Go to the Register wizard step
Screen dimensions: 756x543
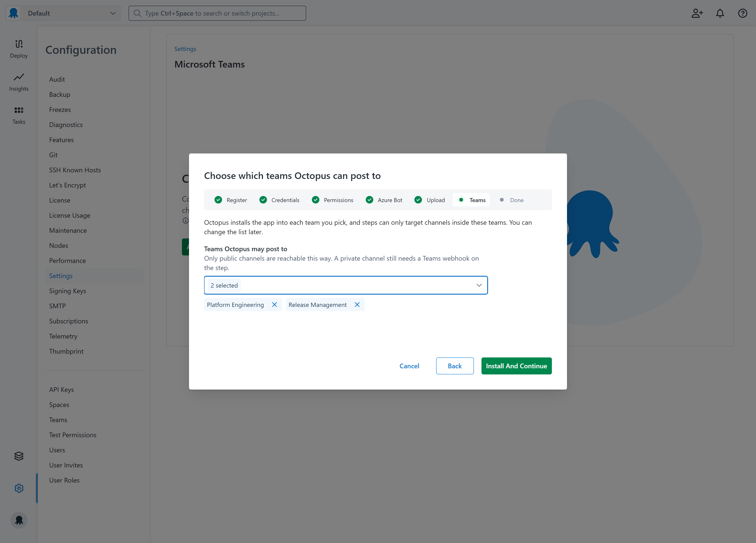[x=231, y=200]
